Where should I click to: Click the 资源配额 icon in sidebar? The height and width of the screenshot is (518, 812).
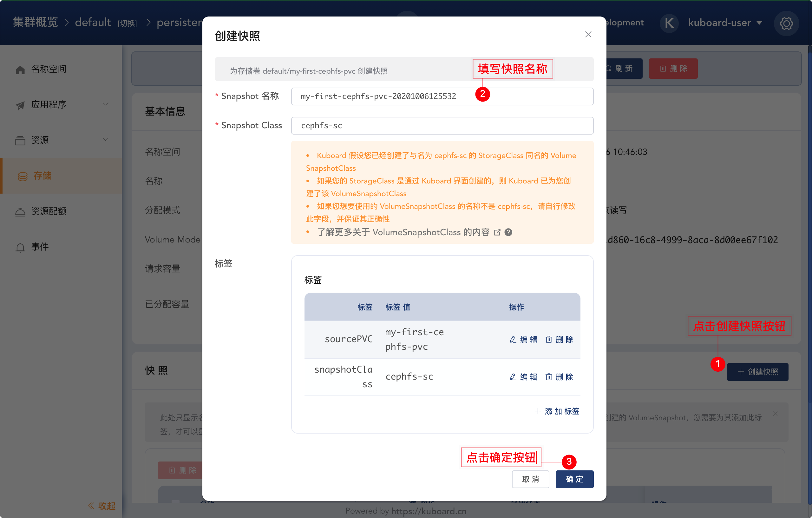(20, 212)
